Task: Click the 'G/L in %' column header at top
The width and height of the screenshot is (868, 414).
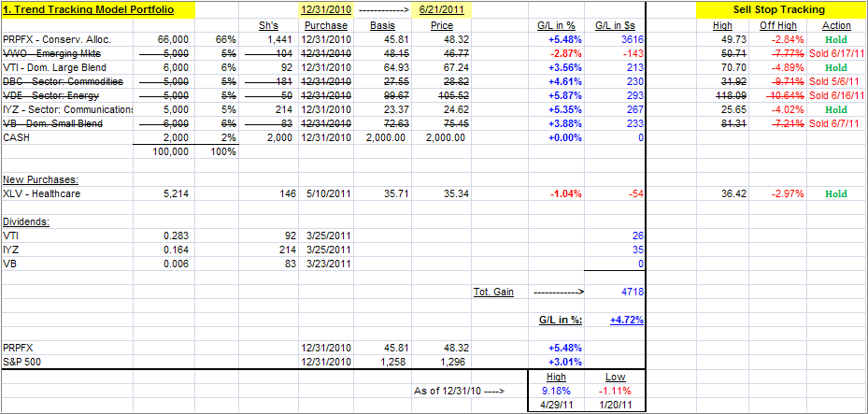Action: pyautogui.click(x=556, y=25)
